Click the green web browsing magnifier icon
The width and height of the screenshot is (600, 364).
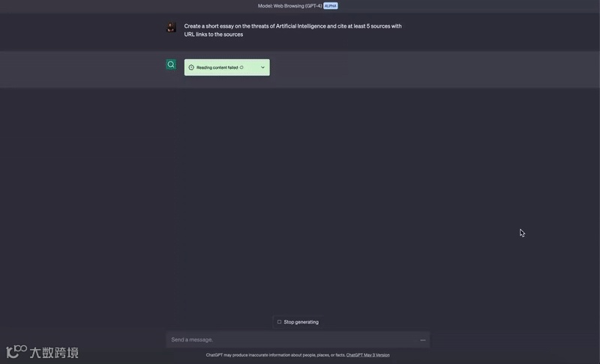[171, 64]
